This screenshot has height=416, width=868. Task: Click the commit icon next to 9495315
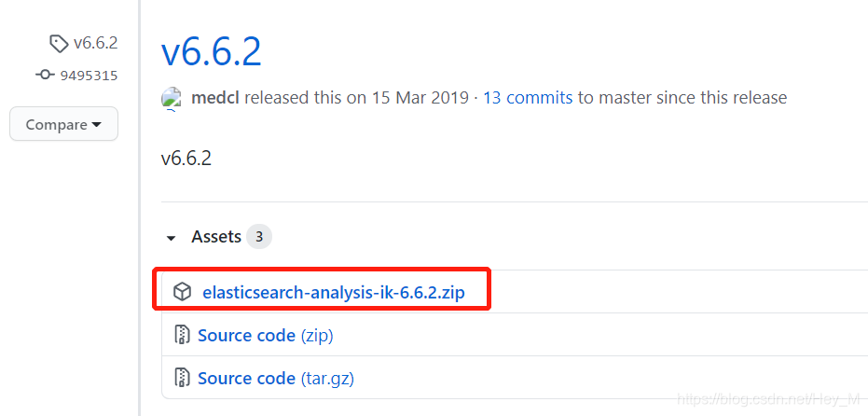(x=45, y=75)
